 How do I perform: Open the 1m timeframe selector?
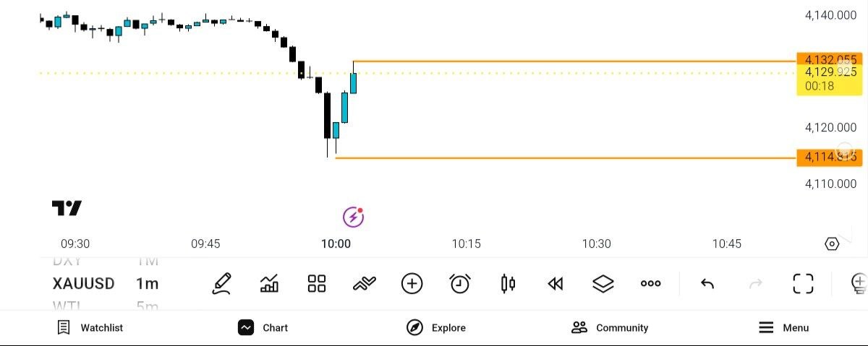pos(147,284)
